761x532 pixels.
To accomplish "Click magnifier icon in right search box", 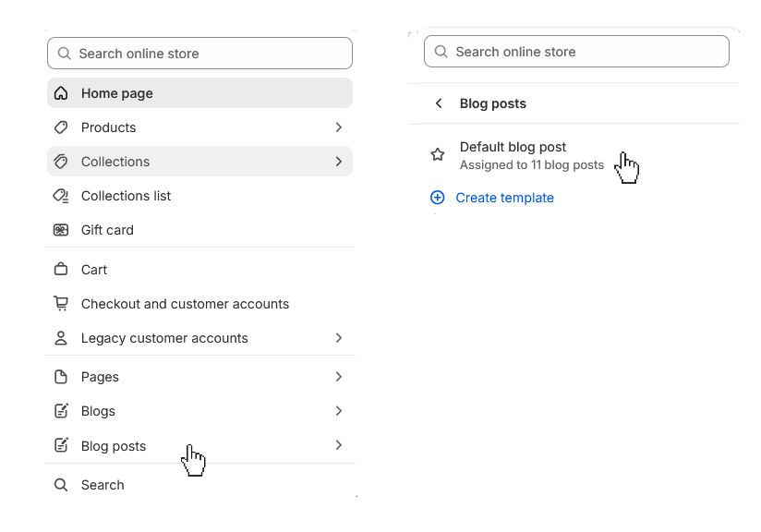I will coord(441,52).
